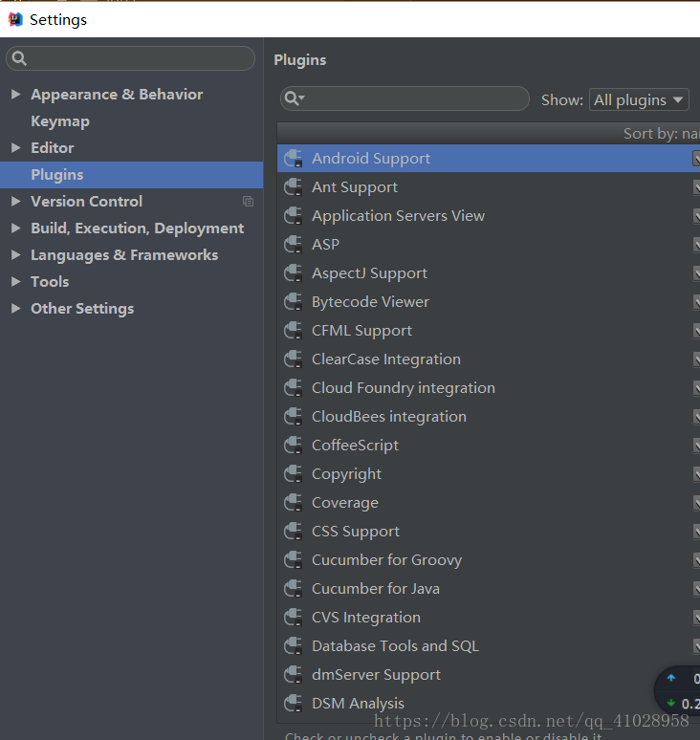Open the Sort by name selector

(662, 134)
